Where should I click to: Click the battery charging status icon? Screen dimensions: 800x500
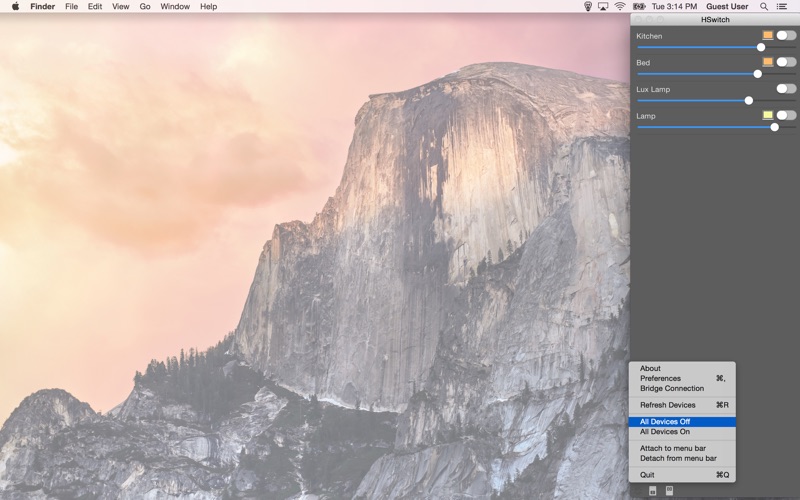pos(639,7)
